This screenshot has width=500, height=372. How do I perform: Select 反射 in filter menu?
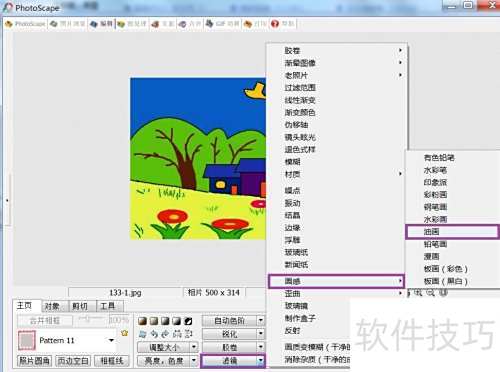tap(292, 330)
